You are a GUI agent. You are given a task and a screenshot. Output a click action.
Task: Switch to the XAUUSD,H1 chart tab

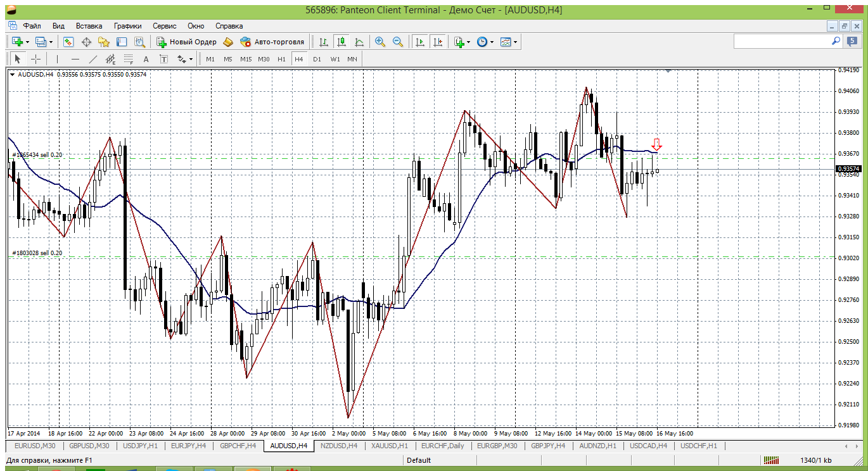[388, 446]
